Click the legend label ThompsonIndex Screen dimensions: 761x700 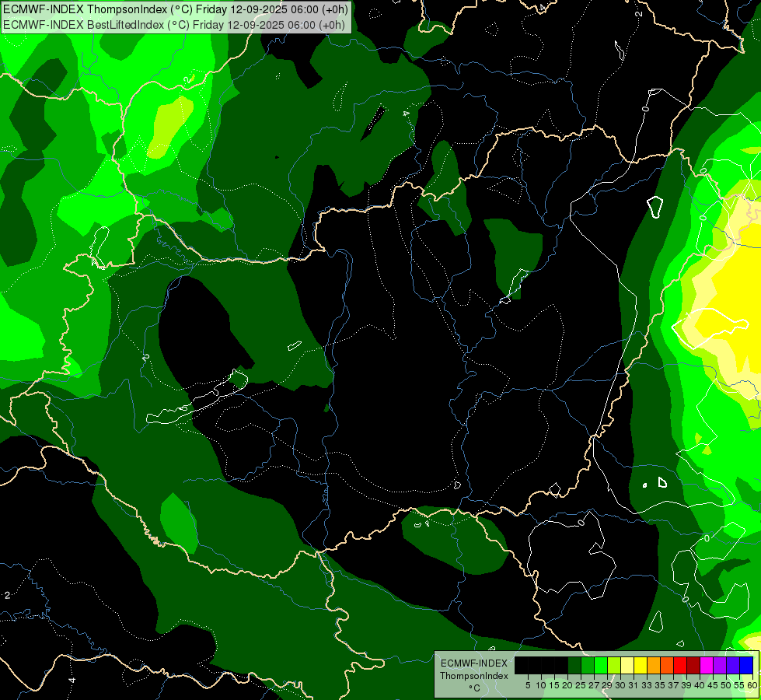click(474, 676)
